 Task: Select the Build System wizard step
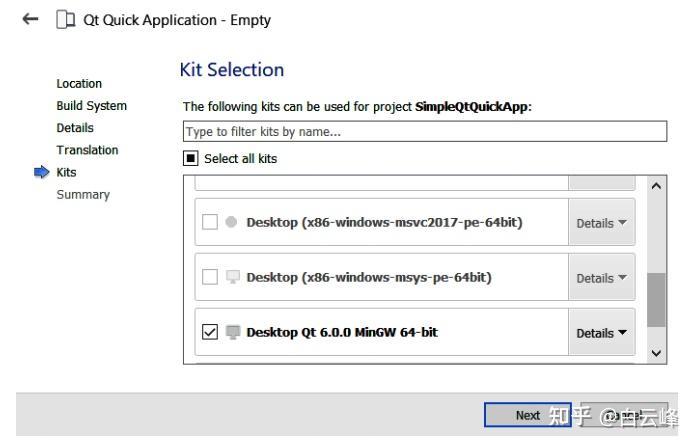tap(91, 106)
